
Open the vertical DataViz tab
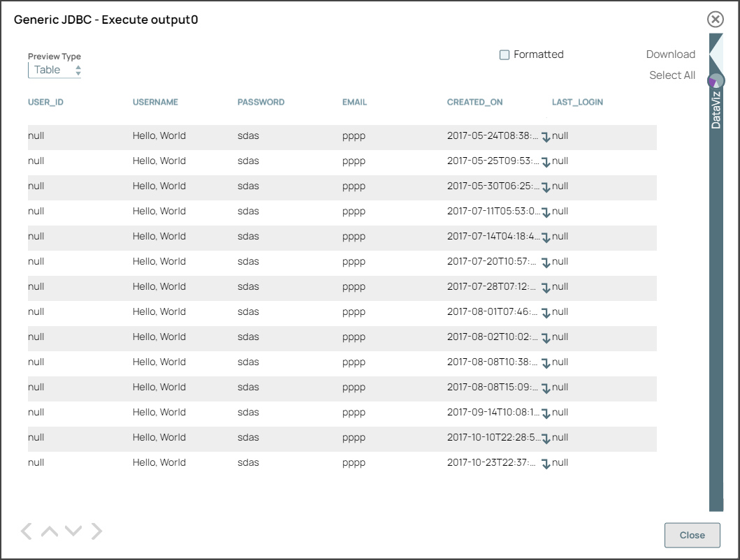(716, 110)
